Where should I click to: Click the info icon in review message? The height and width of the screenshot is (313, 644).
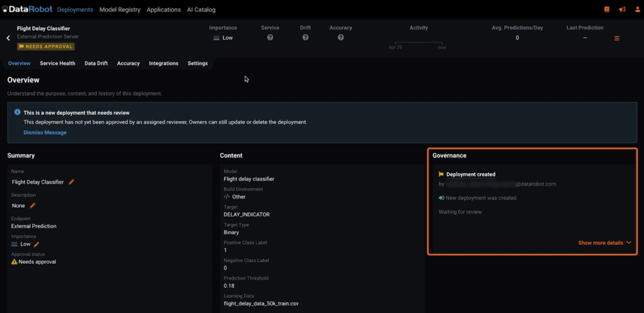click(17, 112)
